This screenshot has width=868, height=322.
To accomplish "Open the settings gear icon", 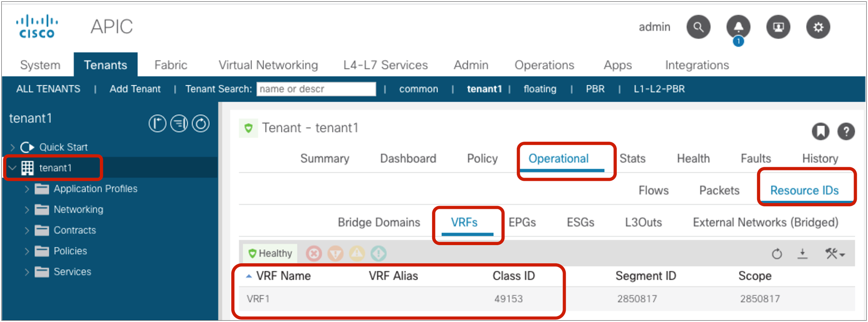I will click(818, 27).
